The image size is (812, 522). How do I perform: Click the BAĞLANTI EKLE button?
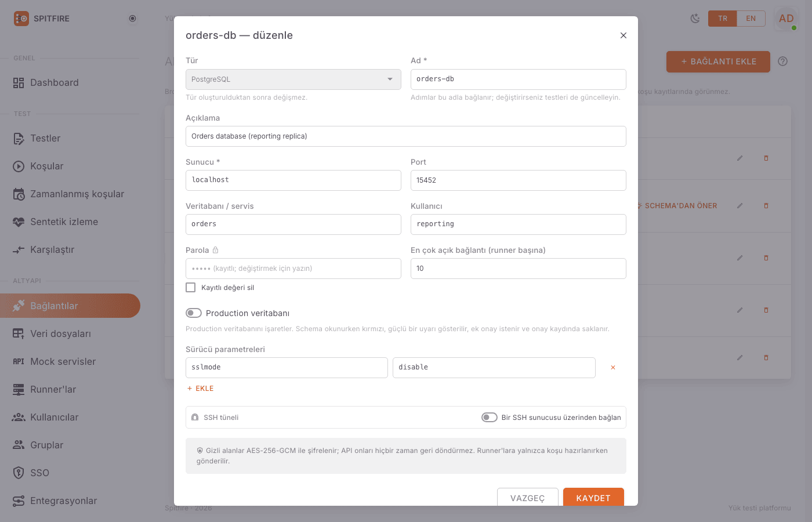click(x=718, y=61)
